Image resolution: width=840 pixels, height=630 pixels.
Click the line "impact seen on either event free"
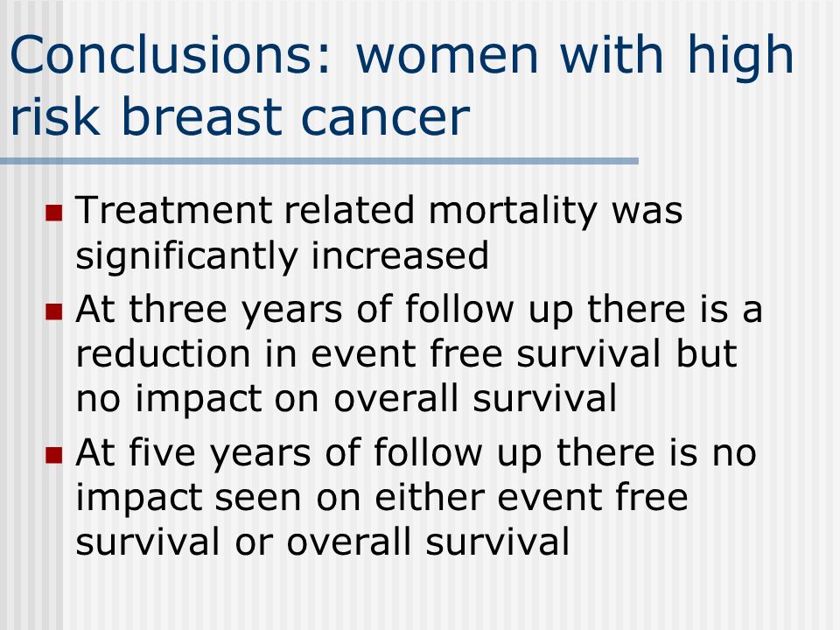pos(382,498)
